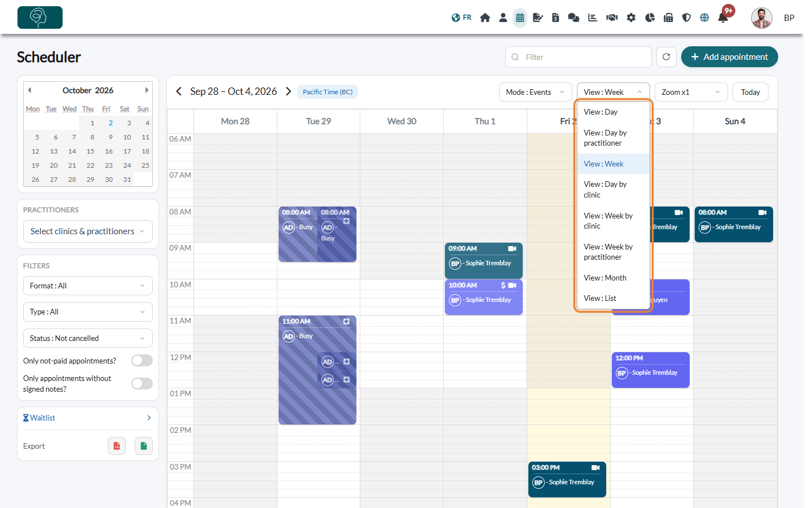Viewport: 812px width, 508px height.
Task: Open the handshake icon
Action: pyautogui.click(x=612, y=17)
